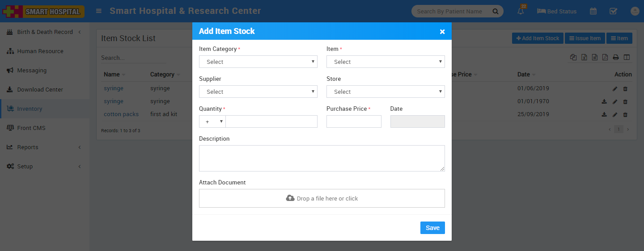Click the search magnifier icon
The width and height of the screenshot is (644, 251).
pos(496,12)
